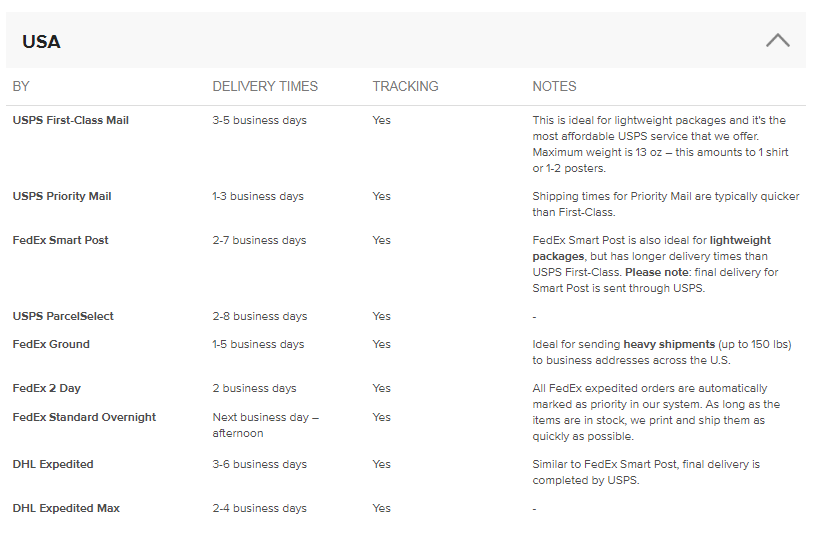The height and width of the screenshot is (551, 819).
Task: Select DHL Expedited Max row name
Action: tap(66, 508)
